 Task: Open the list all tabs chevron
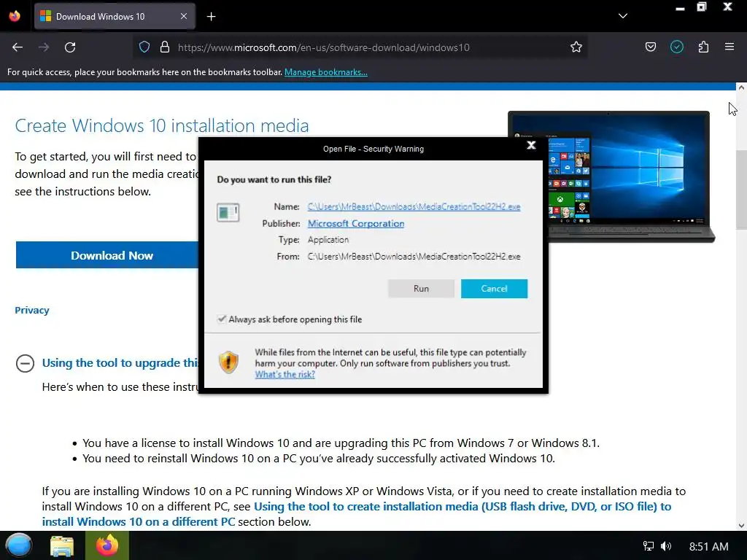click(623, 16)
